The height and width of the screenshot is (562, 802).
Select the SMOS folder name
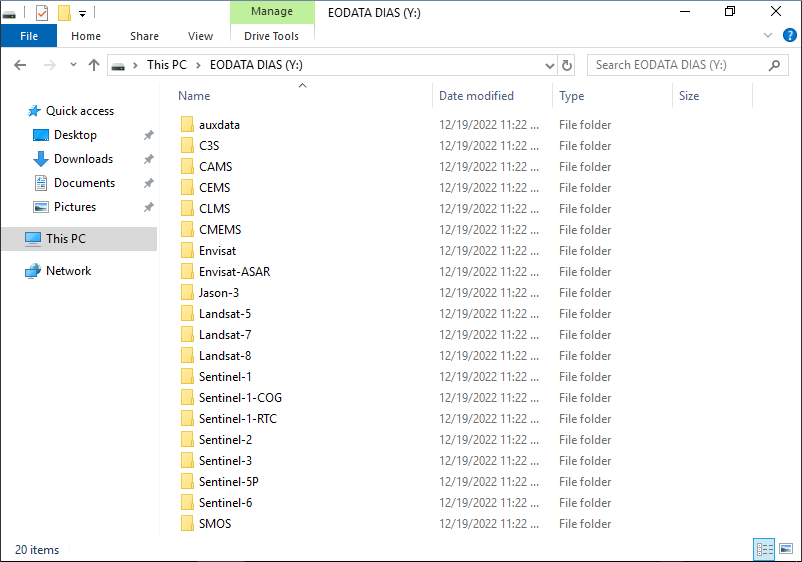click(x=215, y=523)
